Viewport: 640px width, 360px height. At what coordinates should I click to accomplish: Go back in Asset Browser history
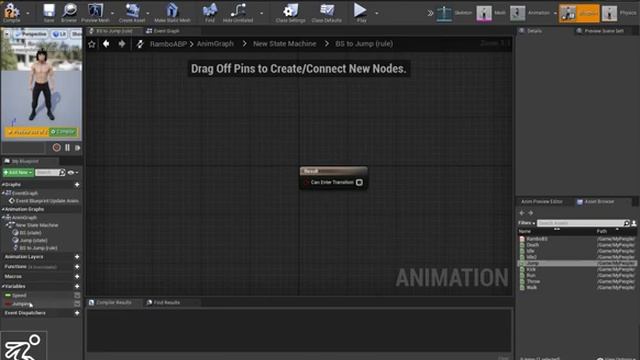coord(522,213)
